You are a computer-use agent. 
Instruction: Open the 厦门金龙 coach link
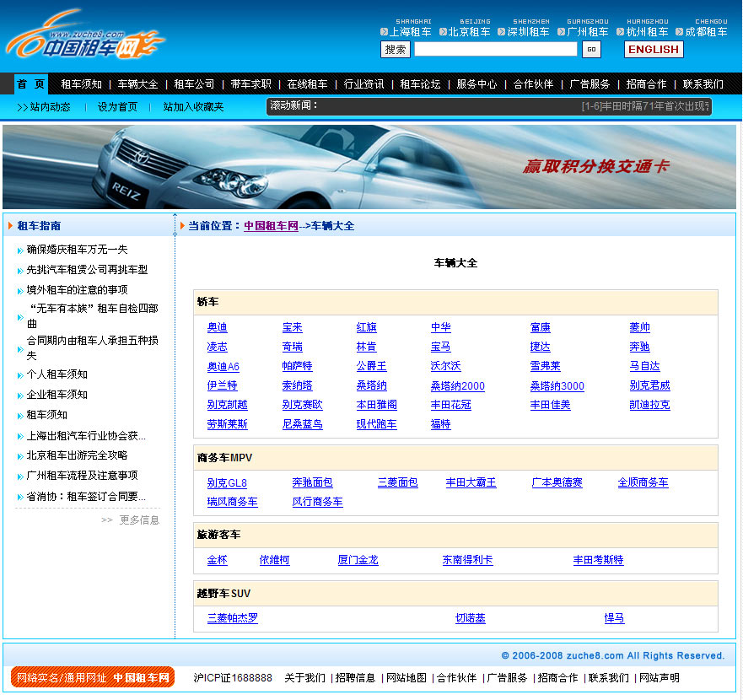click(x=358, y=560)
